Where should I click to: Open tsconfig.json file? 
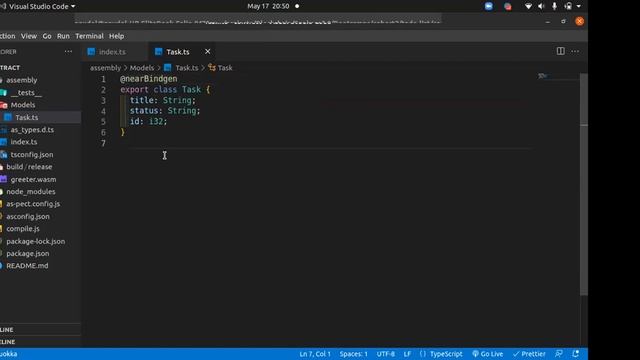31,155
